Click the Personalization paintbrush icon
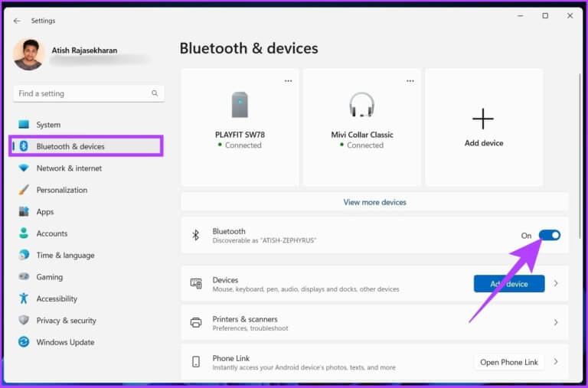Screen dimensions: 588x388 click(x=24, y=189)
